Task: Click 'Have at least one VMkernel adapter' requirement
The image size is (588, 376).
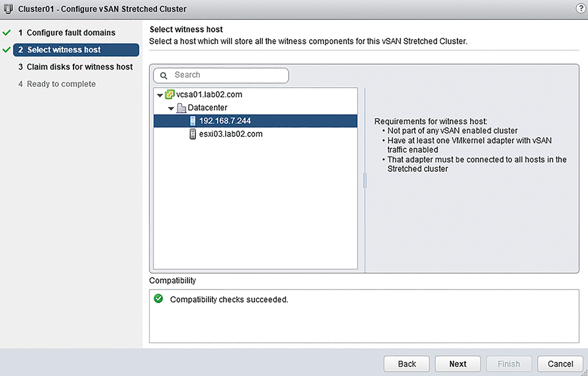Action: click(469, 145)
